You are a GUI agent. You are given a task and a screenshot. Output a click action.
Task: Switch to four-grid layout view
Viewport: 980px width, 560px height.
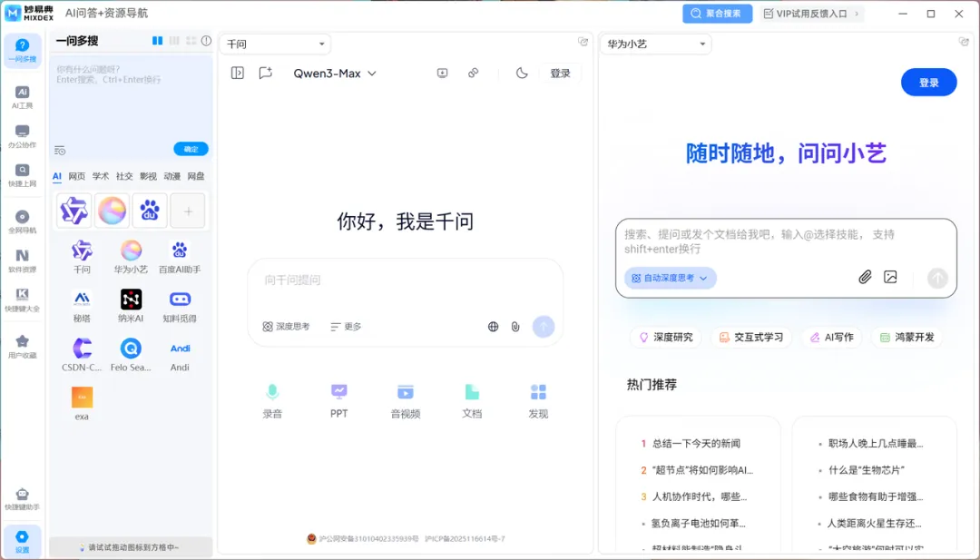click(191, 41)
